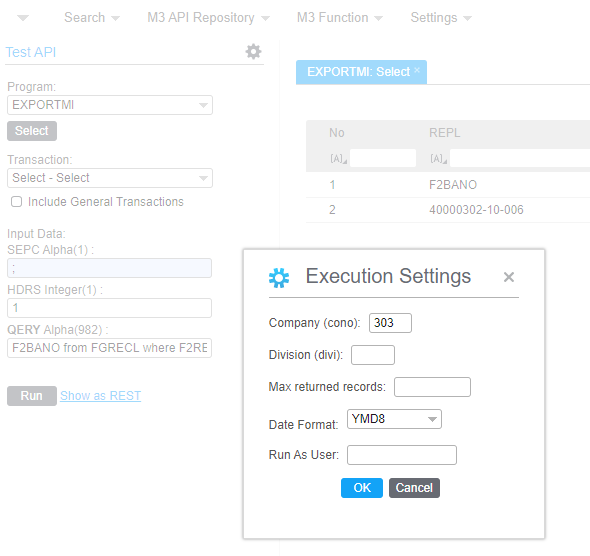The image size is (590, 556).
Task: Click the REPL column filter type icon
Action: [x=438, y=159]
